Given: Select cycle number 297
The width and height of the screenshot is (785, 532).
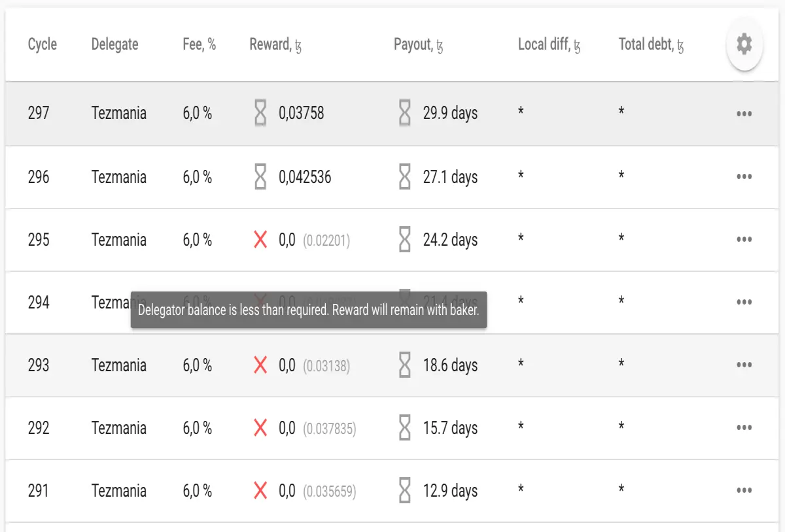Looking at the screenshot, I should pos(39,113).
